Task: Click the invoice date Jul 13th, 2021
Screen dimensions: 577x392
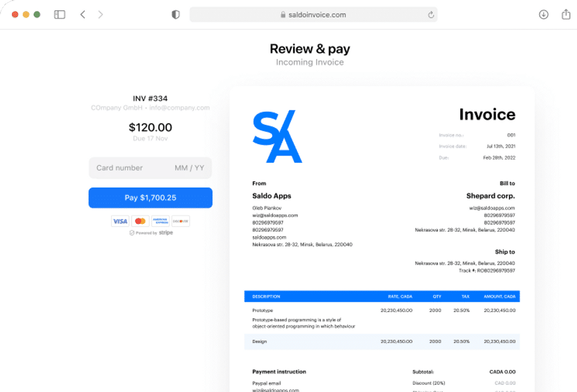Action: 501,146
